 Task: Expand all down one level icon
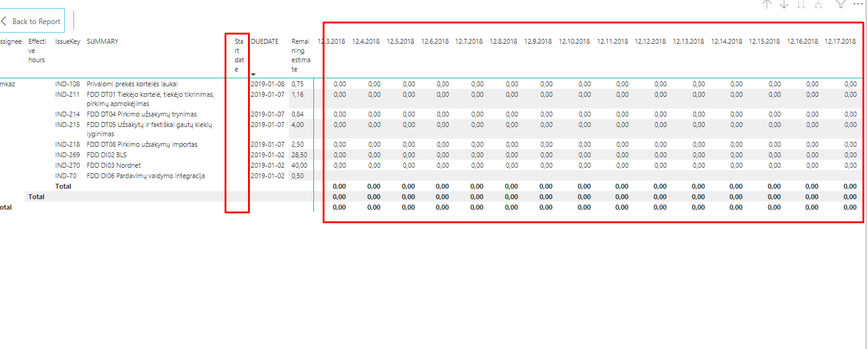tap(819, 4)
